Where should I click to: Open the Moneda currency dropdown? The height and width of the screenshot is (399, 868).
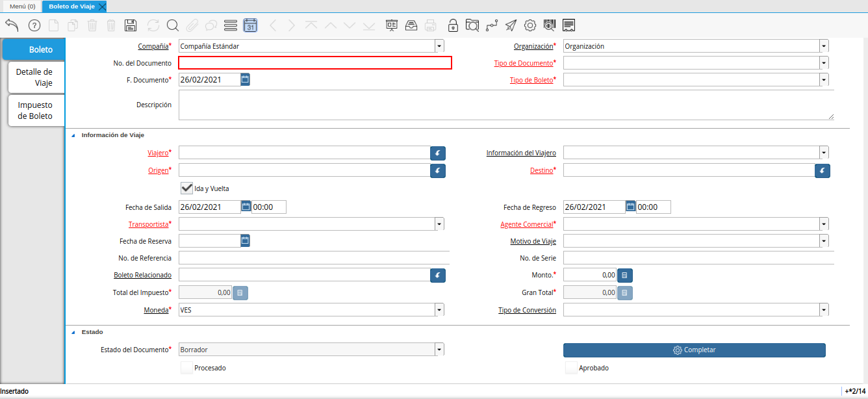coord(439,310)
